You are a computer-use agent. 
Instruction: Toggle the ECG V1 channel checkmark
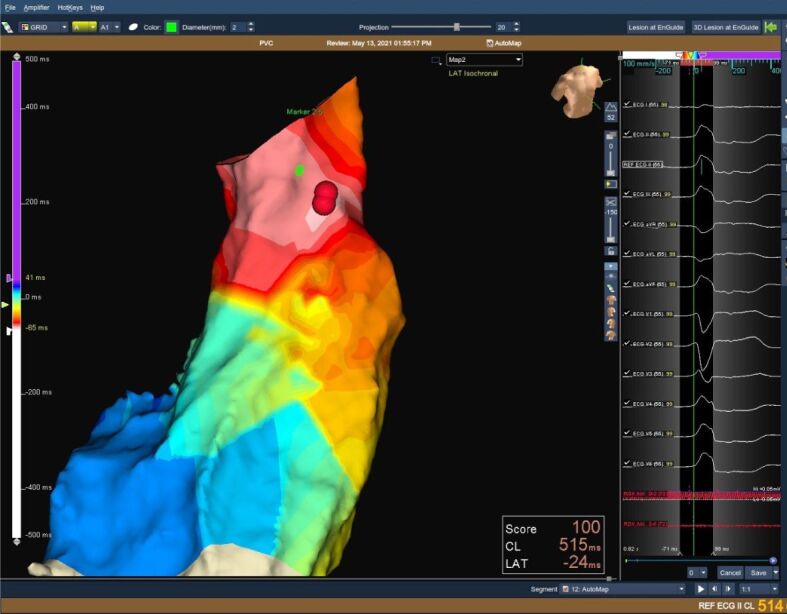(627, 313)
